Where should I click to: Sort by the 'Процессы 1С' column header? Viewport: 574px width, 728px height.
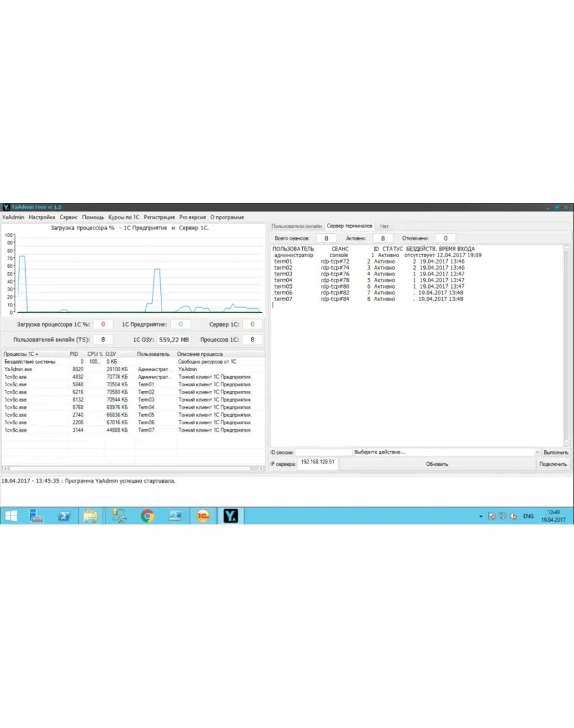coord(21,354)
